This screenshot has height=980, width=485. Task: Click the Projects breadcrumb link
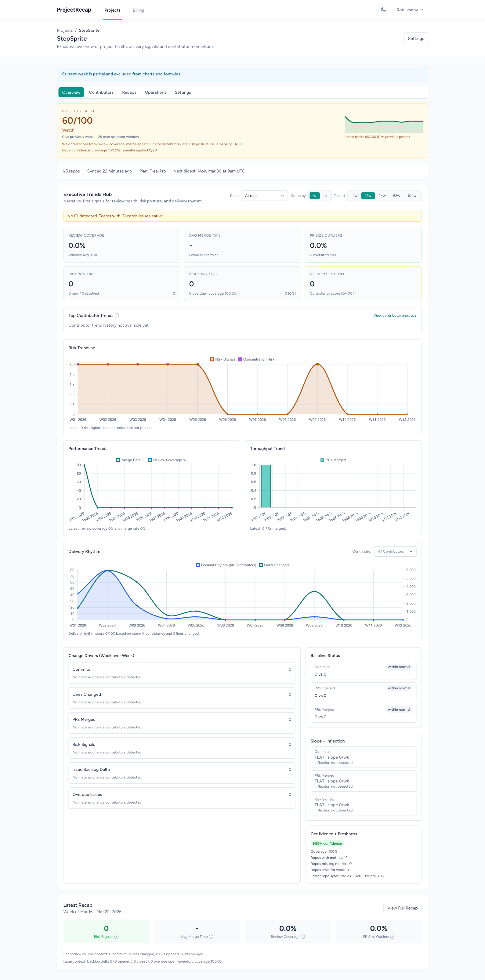pos(65,31)
